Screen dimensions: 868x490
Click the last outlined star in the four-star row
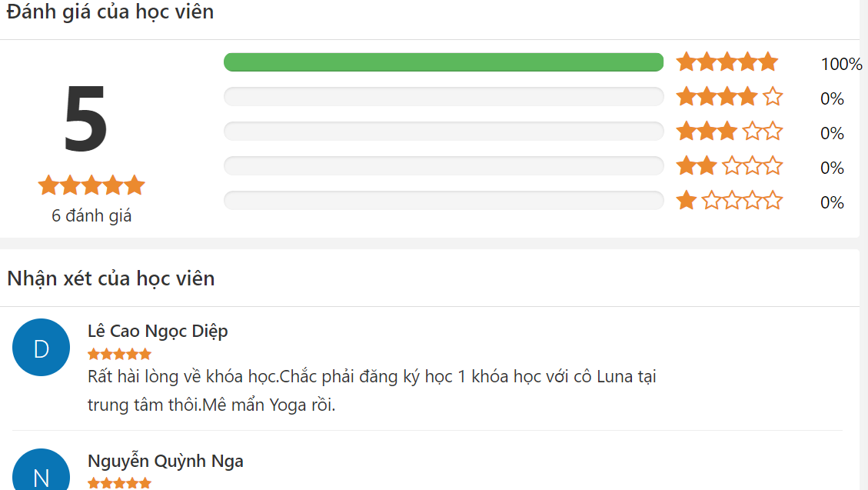773,96
